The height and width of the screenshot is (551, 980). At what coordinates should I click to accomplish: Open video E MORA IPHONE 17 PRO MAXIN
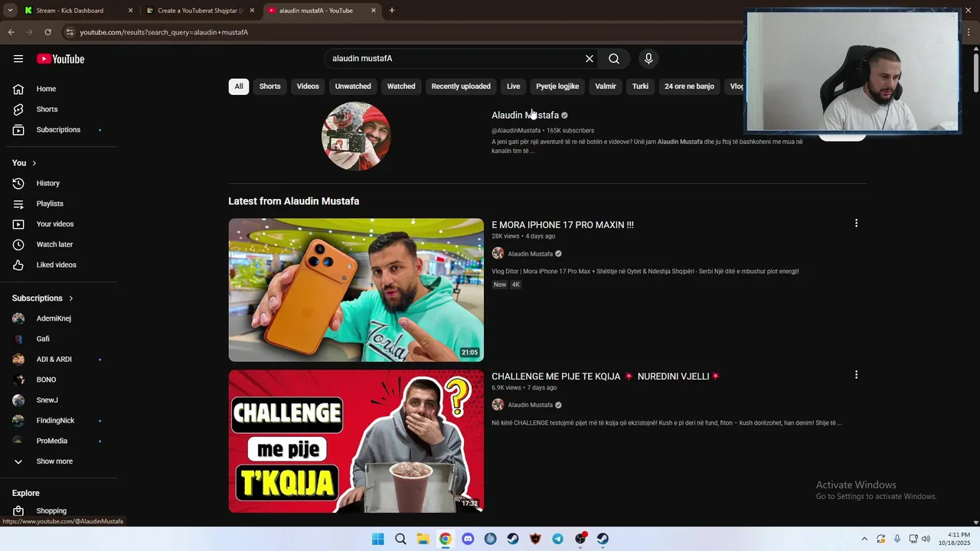pos(563,225)
